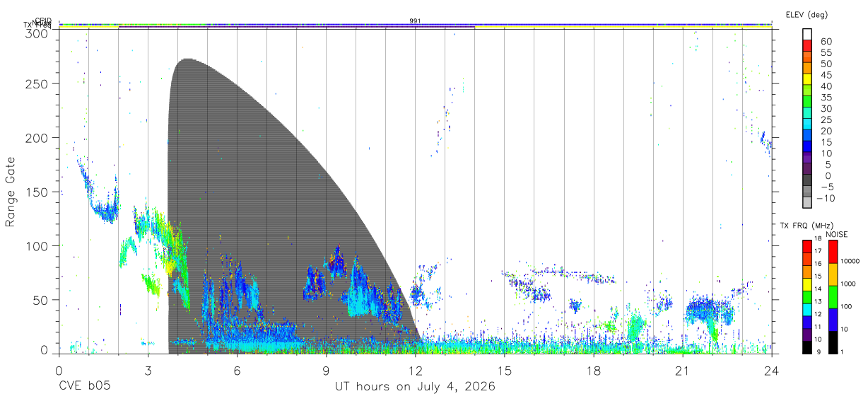
Task: Click the "1" label at NOISE scale bottom
Action: pyautogui.click(x=843, y=351)
